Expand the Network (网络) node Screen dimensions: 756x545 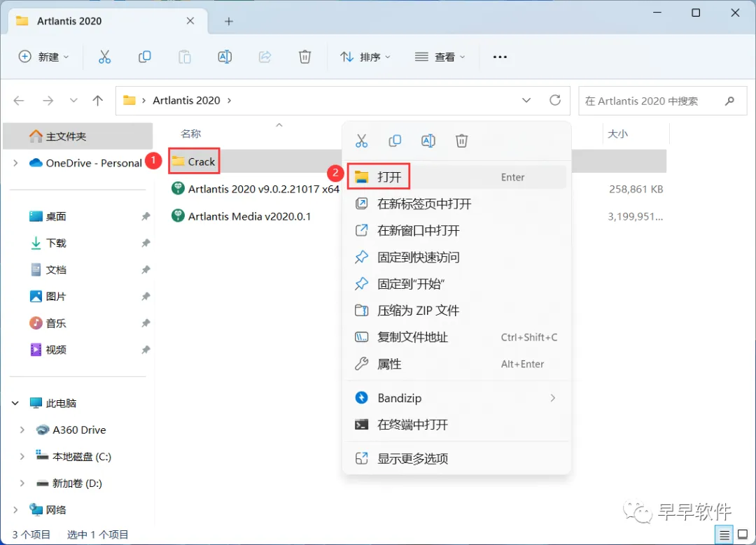click(15, 509)
